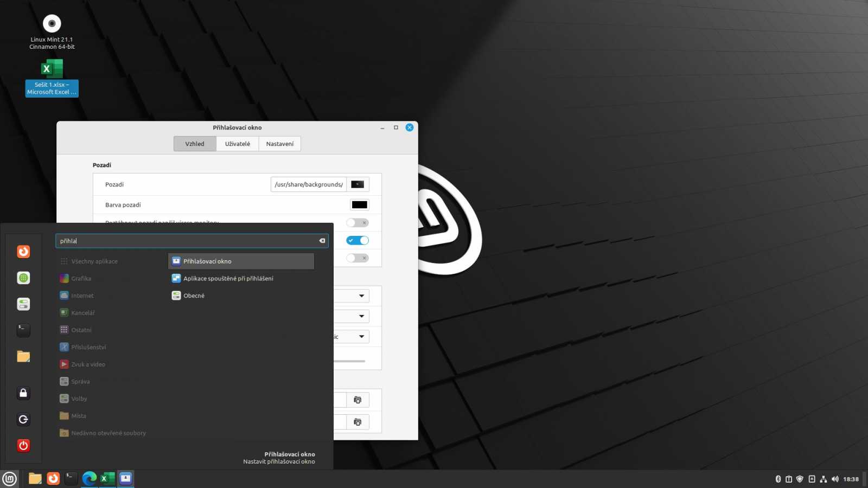The width and height of the screenshot is (868, 488).
Task: Maximize the Přihlašovací okno window
Action: pos(396,127)
